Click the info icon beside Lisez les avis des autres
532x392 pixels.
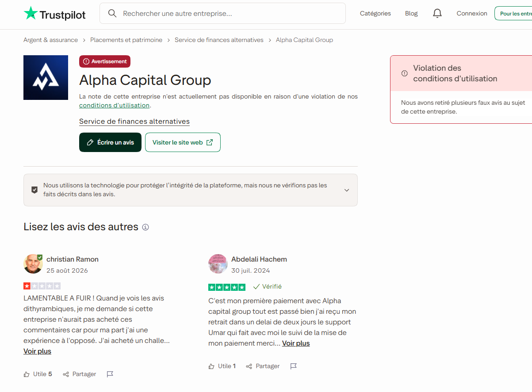pyautogui.click(x=145, y=227)
